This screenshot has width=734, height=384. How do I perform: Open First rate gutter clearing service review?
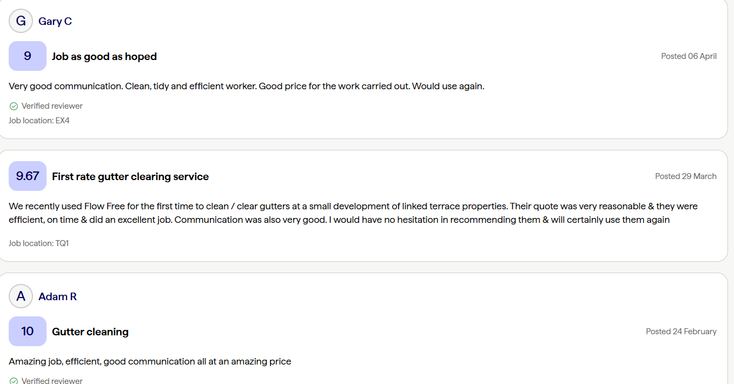coord(131,177)
